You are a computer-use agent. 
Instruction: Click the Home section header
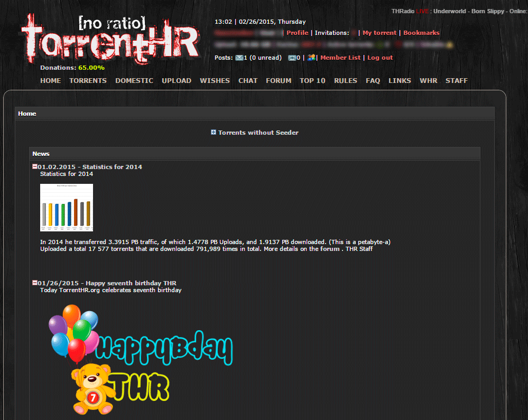[255, 114]
